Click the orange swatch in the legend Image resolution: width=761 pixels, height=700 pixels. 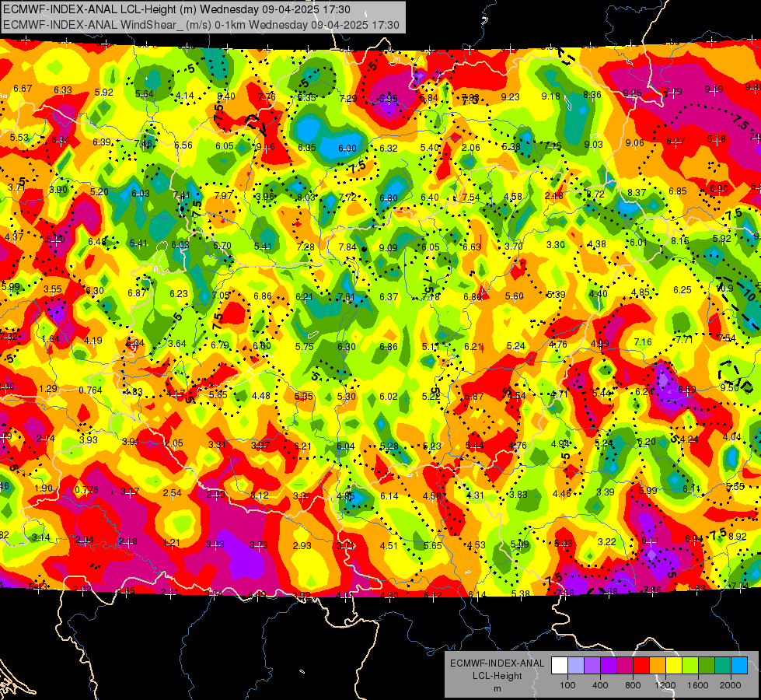(658, 666)
